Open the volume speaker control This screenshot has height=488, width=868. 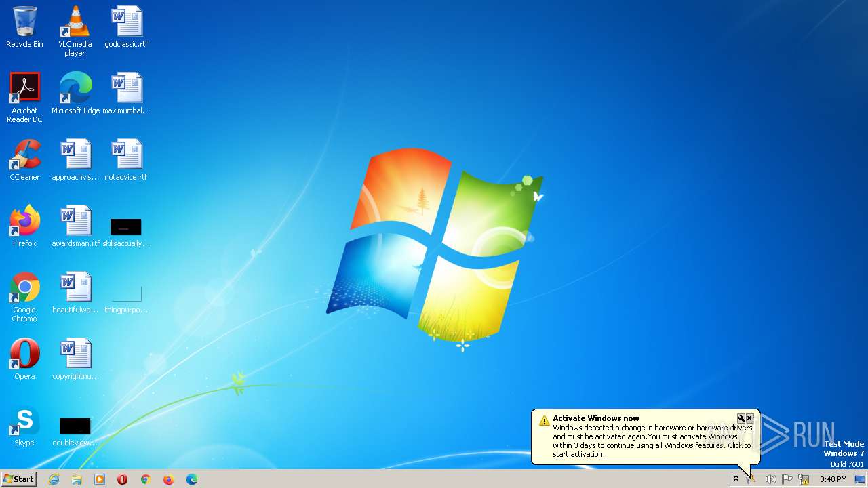click(770, 479)
